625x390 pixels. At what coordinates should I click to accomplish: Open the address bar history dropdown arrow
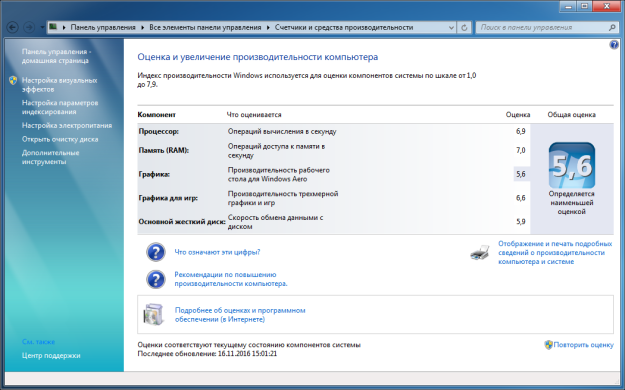[451, 28]
